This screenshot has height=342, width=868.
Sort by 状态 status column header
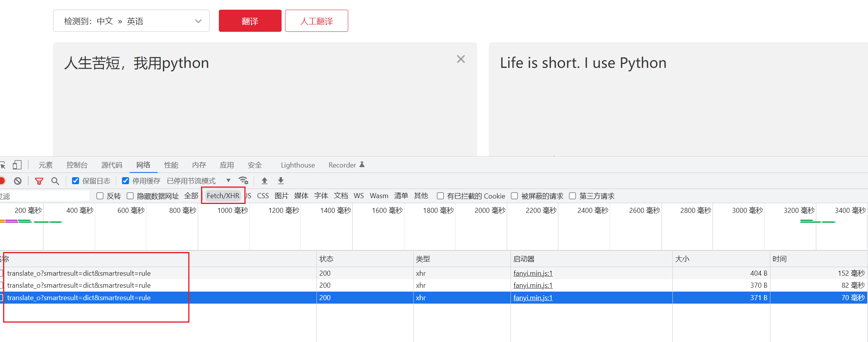point(365,259)
